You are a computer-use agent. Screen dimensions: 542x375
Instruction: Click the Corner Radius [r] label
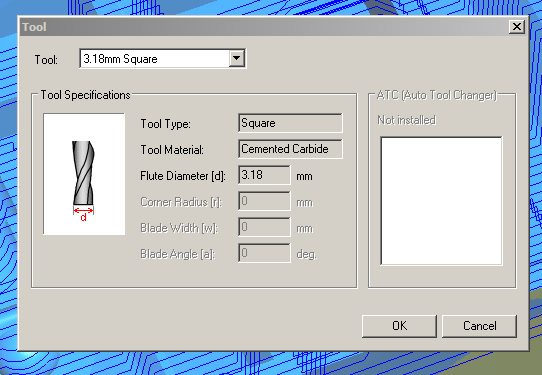point(181,202)
